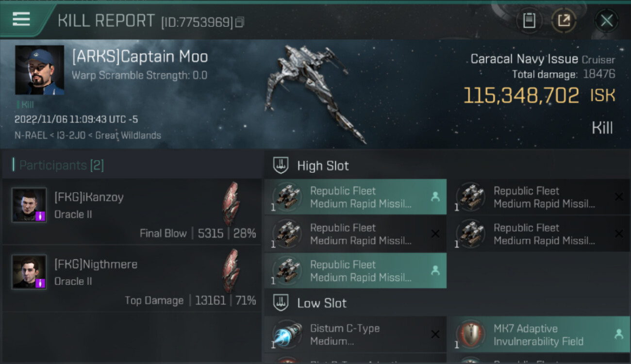The height and width of the screenshot is (364, 631).
Task: Close the kill report window
Action: (x=606, y=21)
